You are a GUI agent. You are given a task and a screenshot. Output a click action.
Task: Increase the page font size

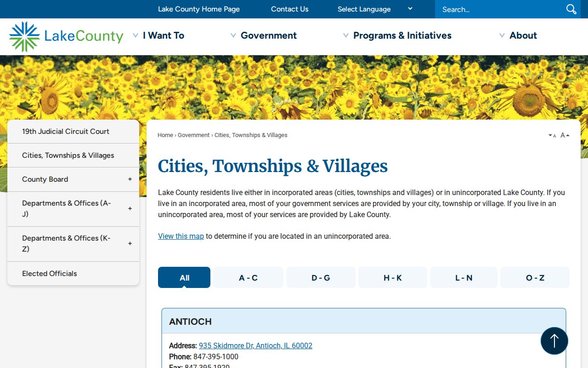(x=565, y=135)
